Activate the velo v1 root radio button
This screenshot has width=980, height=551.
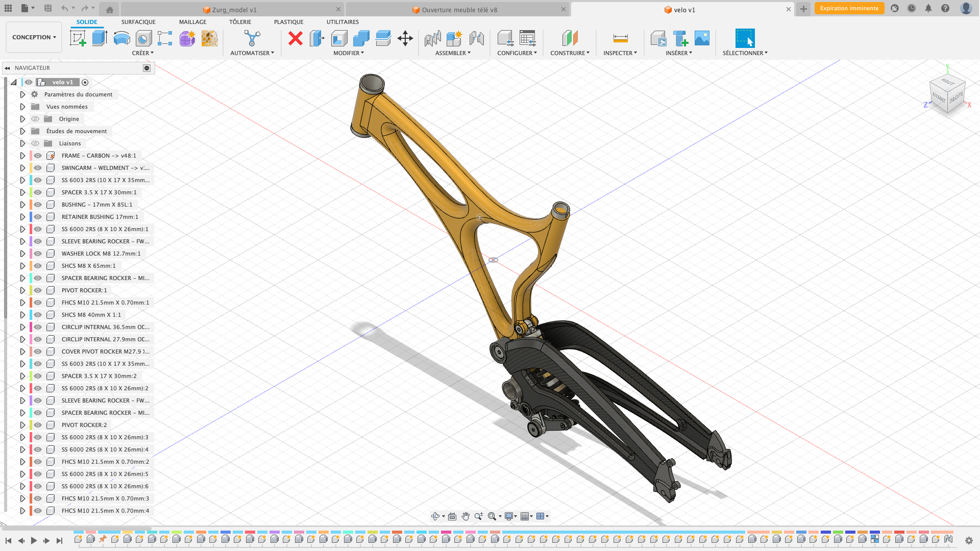click(85, 82)
